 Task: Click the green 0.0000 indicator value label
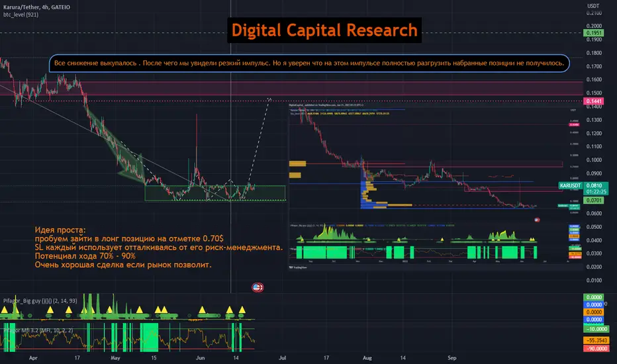[594, 297]
